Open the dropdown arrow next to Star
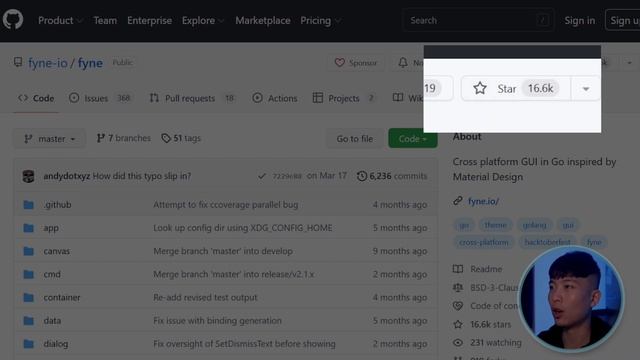Image resolution: width=640 pixels, height=360 pixels. tap(586, 89)
